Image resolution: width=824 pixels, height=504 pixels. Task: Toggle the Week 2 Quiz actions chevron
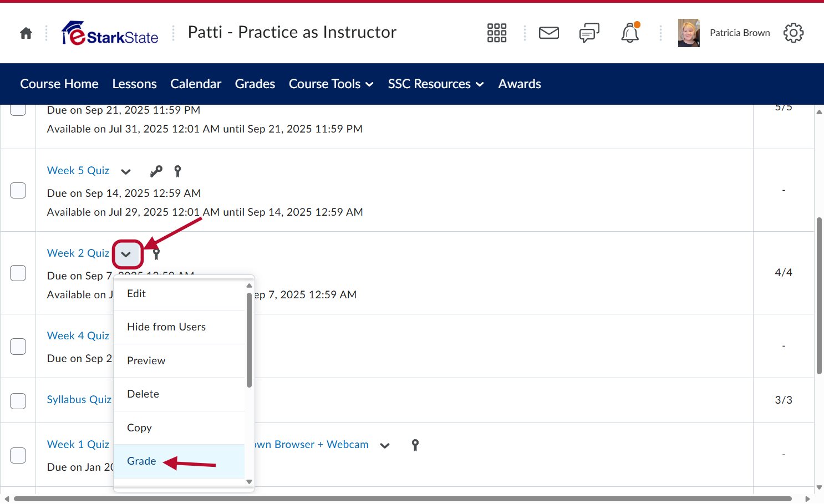point(126,254)
